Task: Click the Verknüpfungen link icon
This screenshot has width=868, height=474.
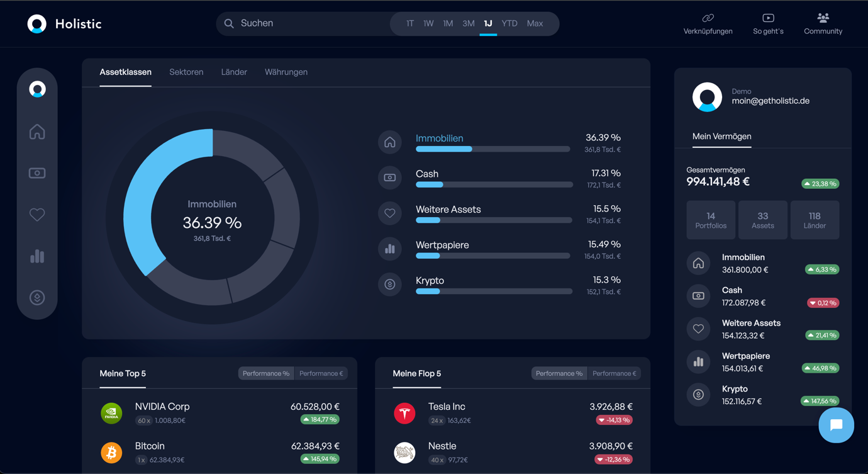Action: (x=707, y=23)
